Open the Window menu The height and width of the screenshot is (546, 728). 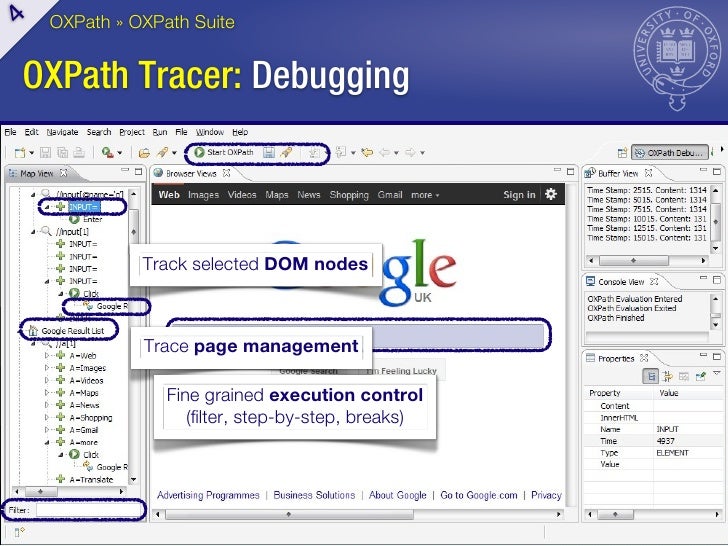click(209, 132)
